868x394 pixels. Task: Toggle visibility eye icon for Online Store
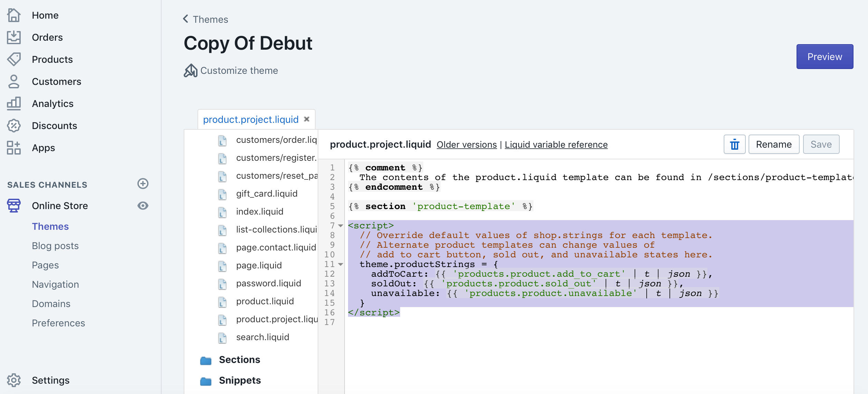click(x=142, y=205)
